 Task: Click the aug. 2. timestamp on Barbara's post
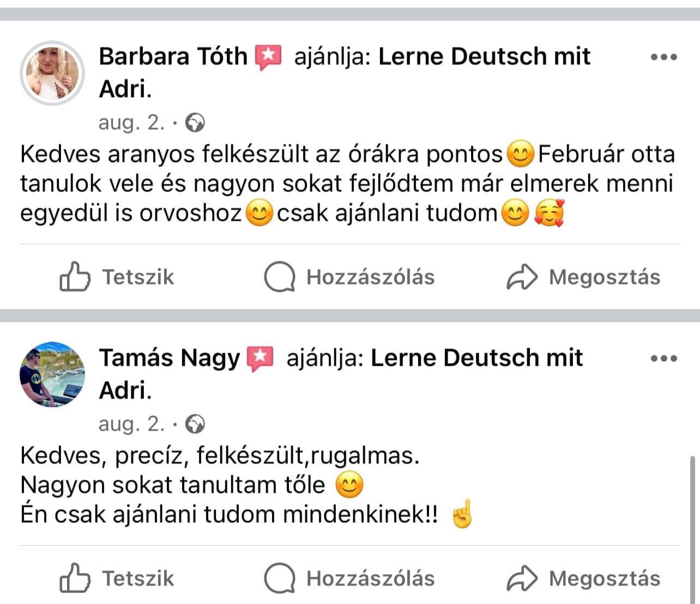click(131, 123)
